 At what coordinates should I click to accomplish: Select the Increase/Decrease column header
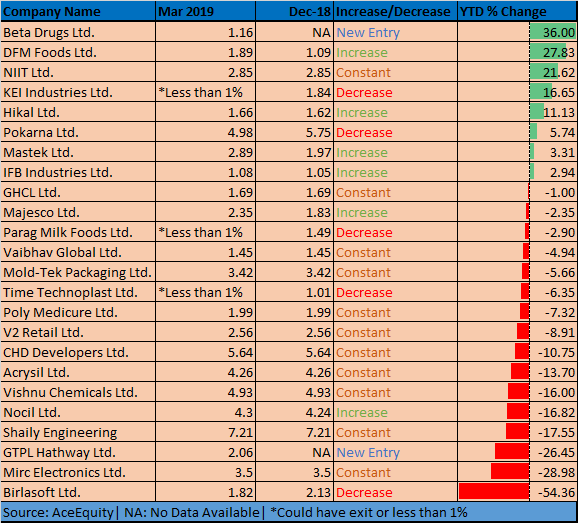tap(396, 12)
